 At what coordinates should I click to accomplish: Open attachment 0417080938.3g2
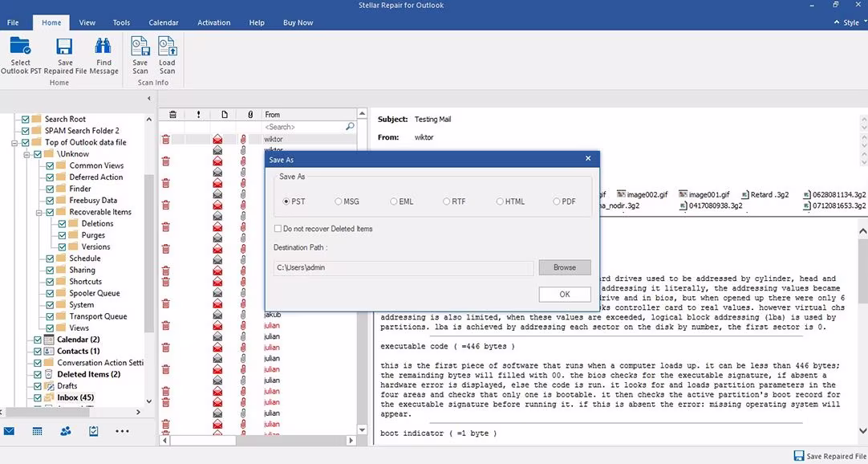coord(712,206)
